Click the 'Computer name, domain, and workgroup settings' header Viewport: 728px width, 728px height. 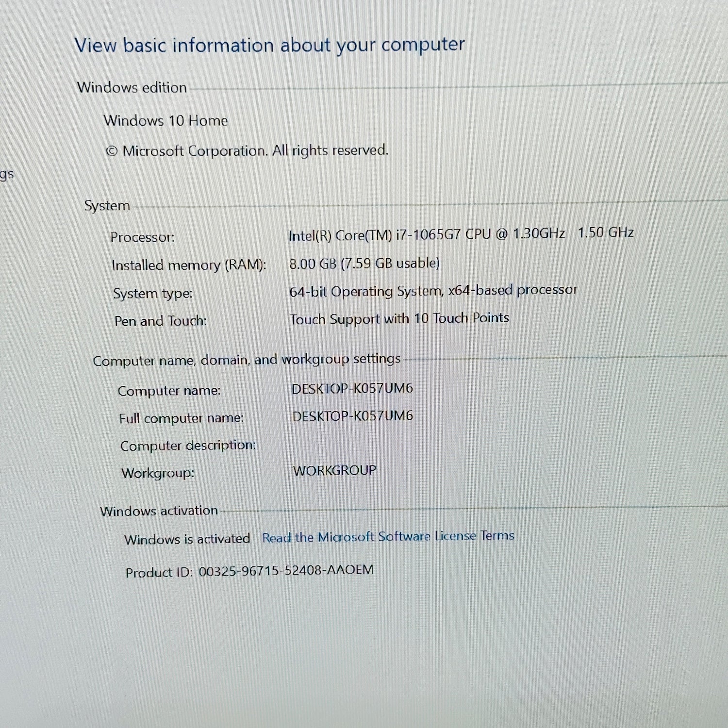pyautogui.click(x=247, y=360)
